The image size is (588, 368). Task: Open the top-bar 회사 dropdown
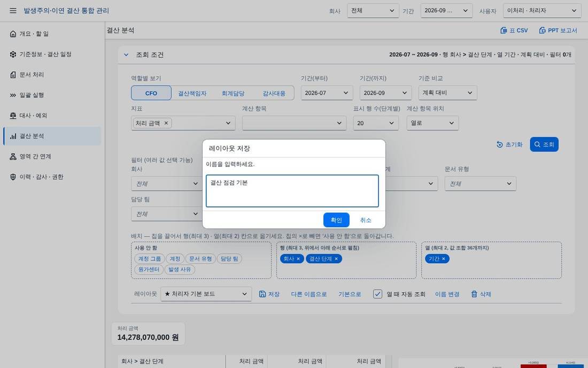[373, 11]
